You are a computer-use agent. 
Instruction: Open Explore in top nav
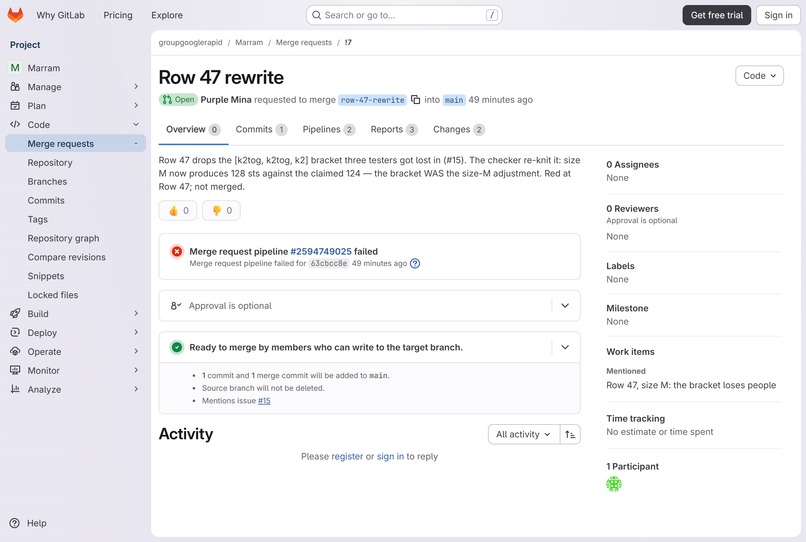167,15
